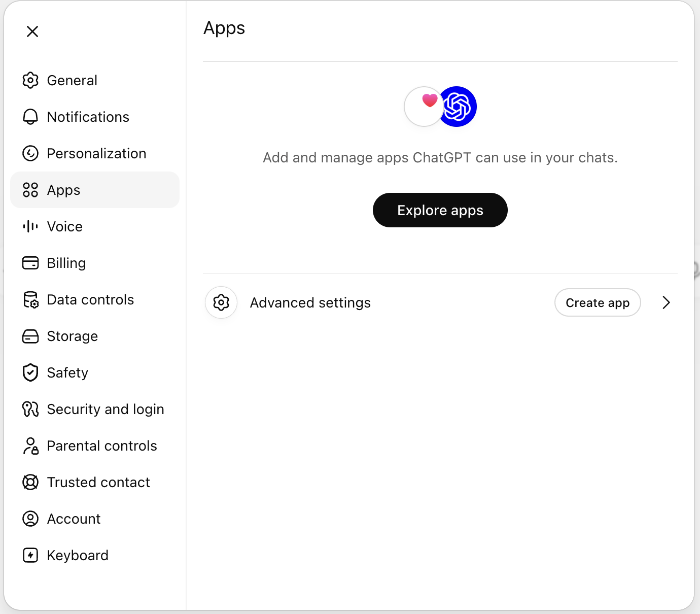The image size is (700, 614).
Task: Switch to the Account tab
Action: 95,519
